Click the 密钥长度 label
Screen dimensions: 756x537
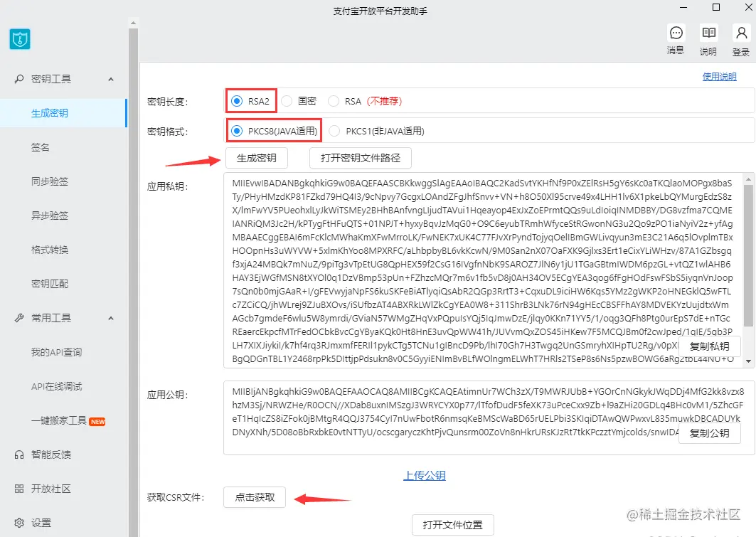(x=167, y=102)
